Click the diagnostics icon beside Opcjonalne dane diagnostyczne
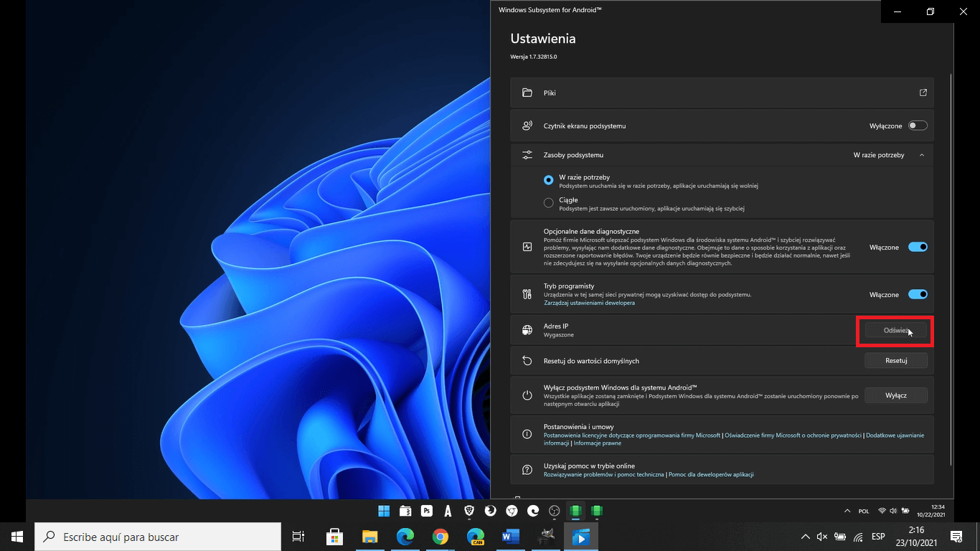980x551 pixels. coord(527,247)
